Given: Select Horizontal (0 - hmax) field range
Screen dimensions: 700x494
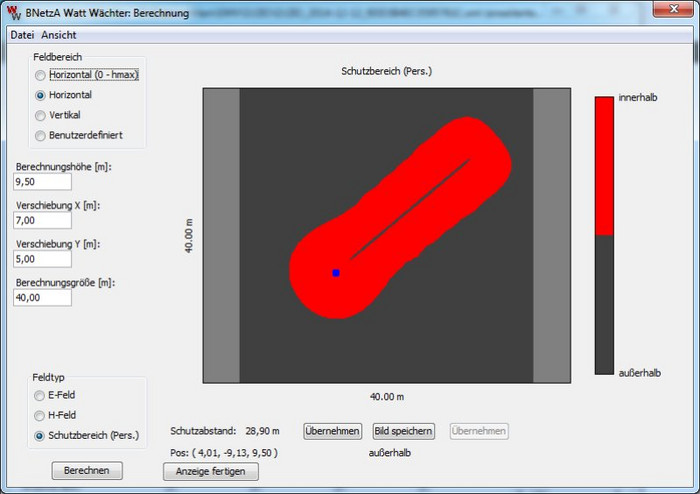Looking at the screenshot, I should click(x=41, y=75).
